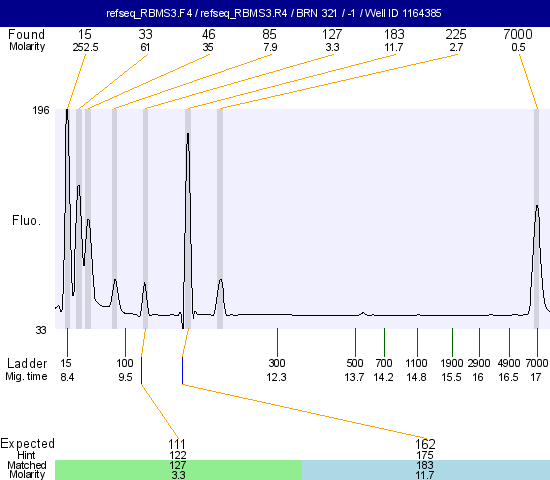The height and width of the screenshot is (480, 550).
Task: Click the molarity value 252.5
Action: pyautogui.click(x=85, y=47)
